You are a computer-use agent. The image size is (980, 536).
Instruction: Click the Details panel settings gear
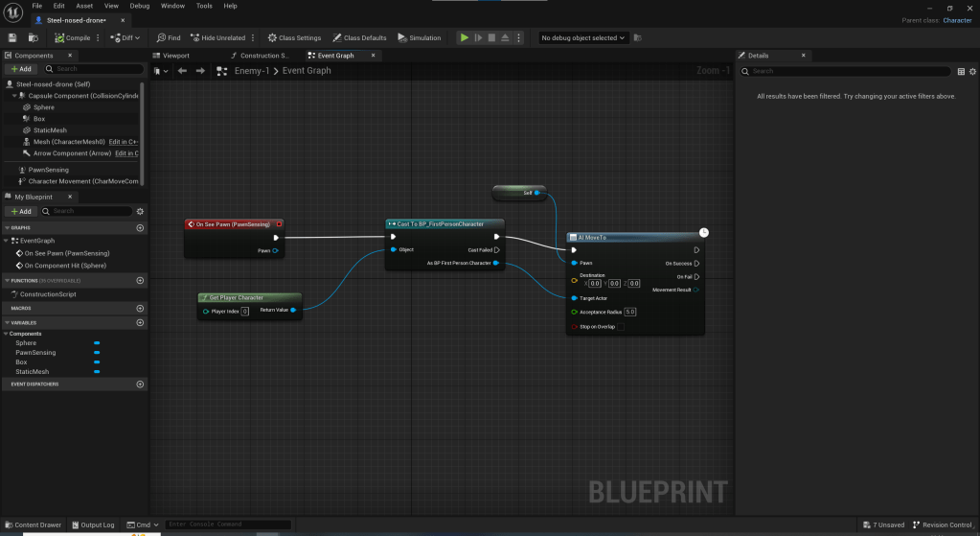(x=972, y=71)
